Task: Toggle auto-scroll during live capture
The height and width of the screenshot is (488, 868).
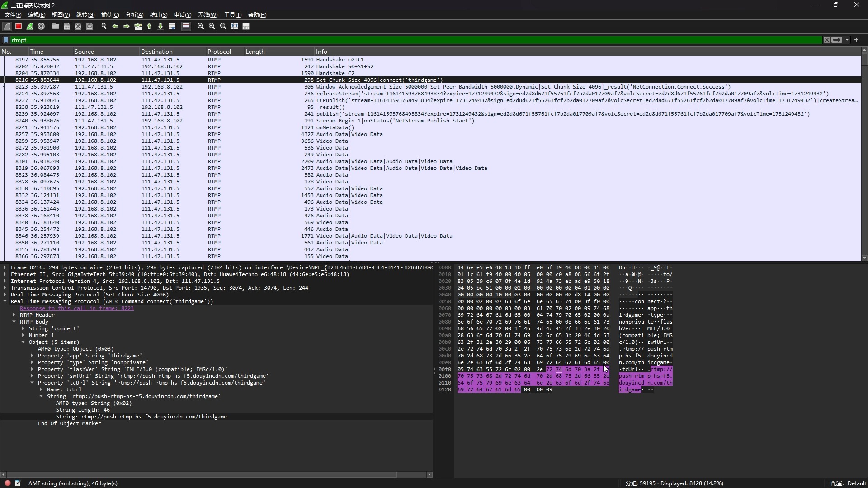Action: (x=172, y=27)
